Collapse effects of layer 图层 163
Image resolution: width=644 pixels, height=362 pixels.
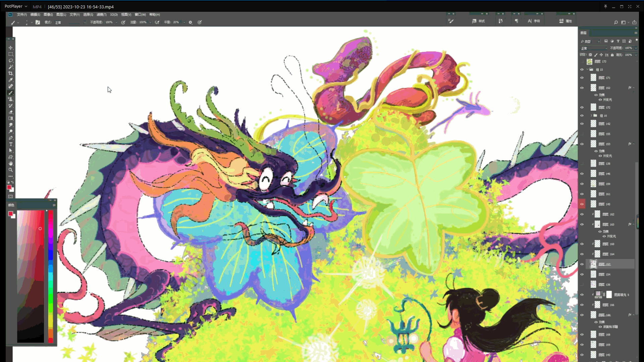[x=634, y=224]
